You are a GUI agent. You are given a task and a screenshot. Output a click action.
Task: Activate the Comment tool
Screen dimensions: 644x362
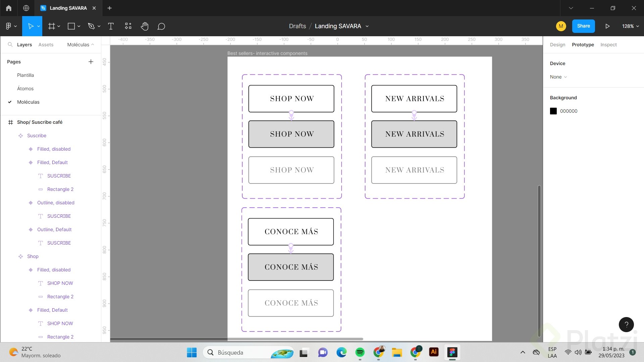click(x=161, y=26)
